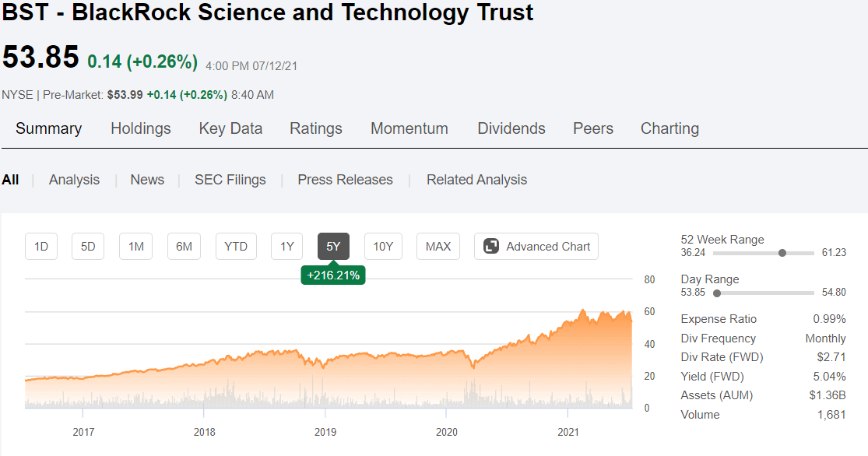
Task: Click the 52 week low 36.24
Action: point(693,252)
